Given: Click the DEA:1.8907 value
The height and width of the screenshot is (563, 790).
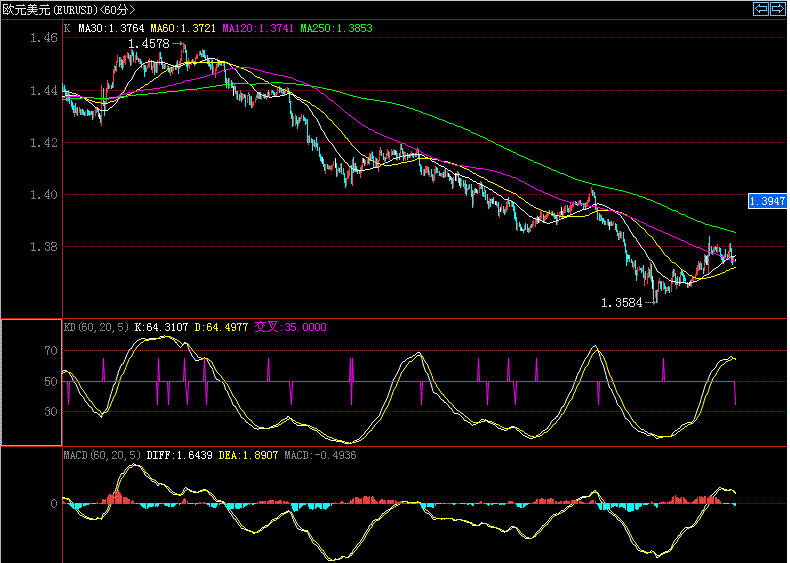Looking at the screenshot, I should click(248, 455).
